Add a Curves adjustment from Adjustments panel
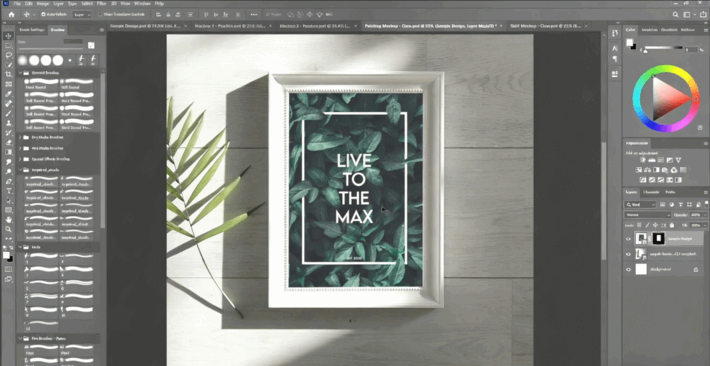This screenshot has height=366, width=710. coord(661,160)
